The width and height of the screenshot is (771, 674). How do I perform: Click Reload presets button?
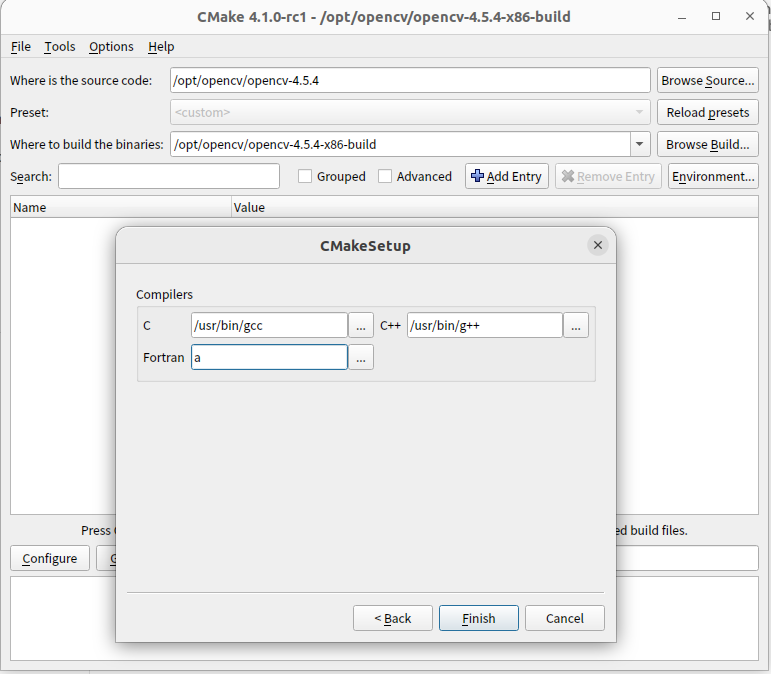pyautogui.click(x=708, y=112)
